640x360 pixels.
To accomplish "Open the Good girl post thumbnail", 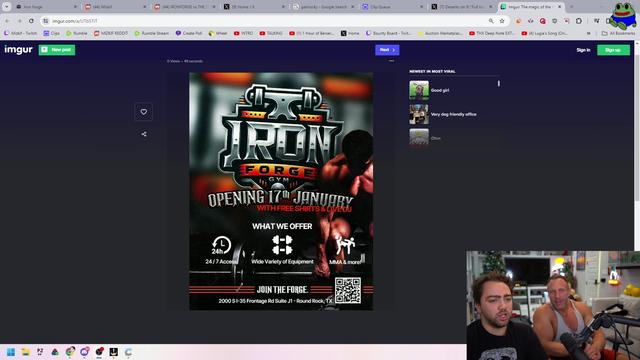I will (x=419, y=90).
